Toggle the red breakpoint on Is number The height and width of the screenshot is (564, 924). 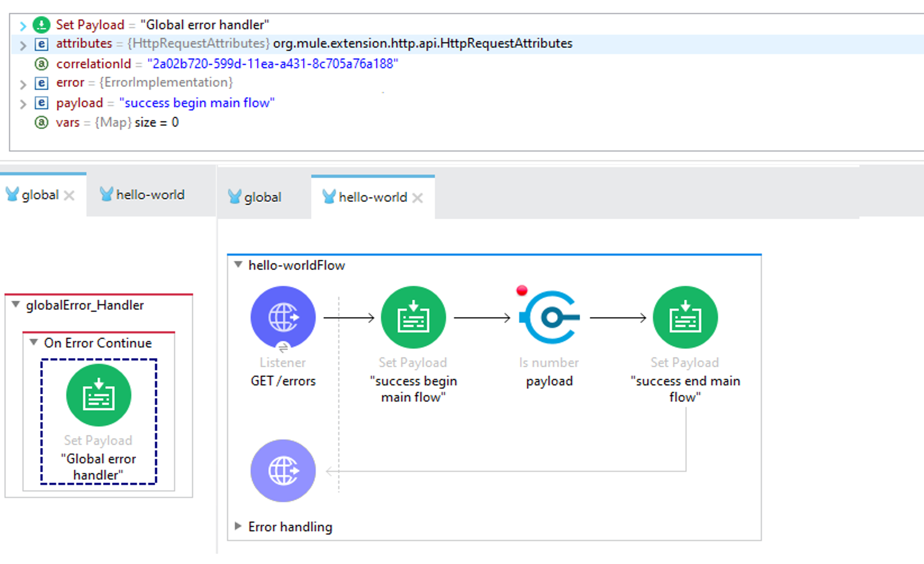[x=522, y=291]
